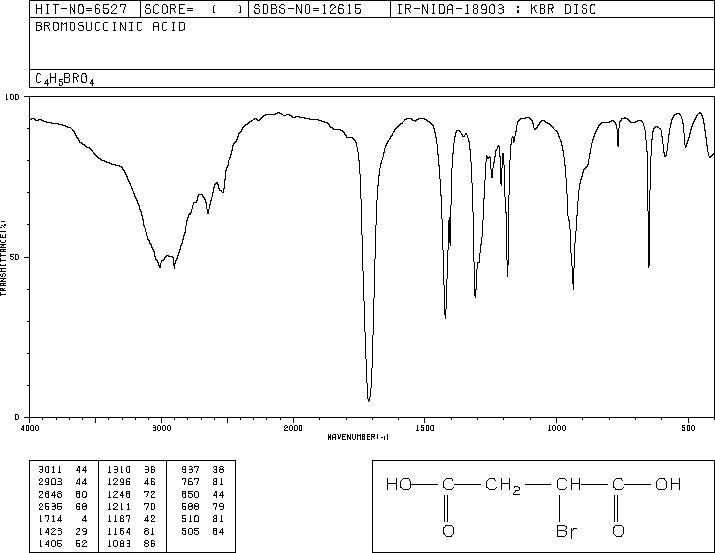Select the 2636 row in the peak table
The height and width of the screenshot is (553, 715).
click(63, 506)
